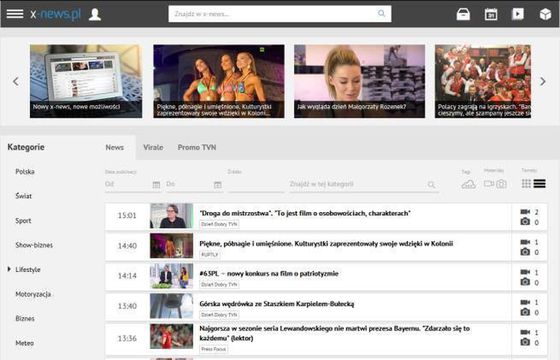This screenshot has width=560, height=360.
Task: Select the Lifestyle category
Action: point(28,270)
